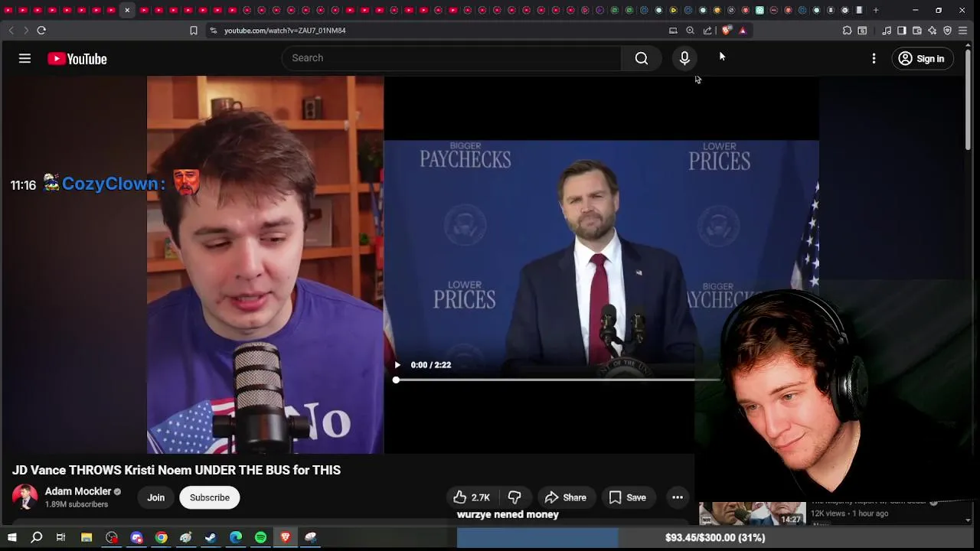Share this page via toolbar share icon
Viewport: 980px width, 551px height.
707,31
